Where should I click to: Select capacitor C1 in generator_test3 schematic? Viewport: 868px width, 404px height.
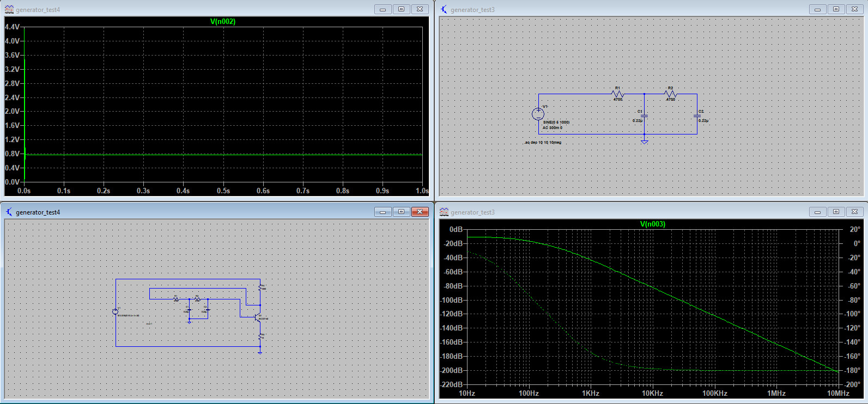coord(645,115)
